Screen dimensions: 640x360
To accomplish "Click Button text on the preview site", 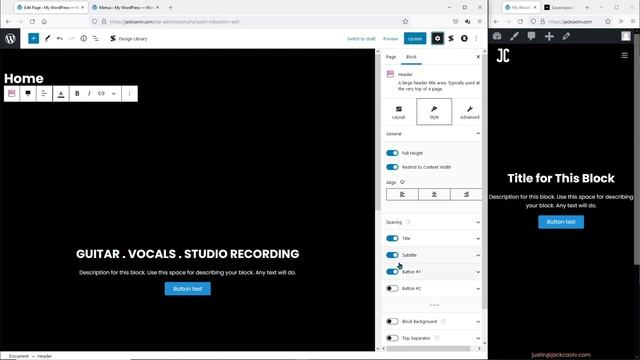I will tap(561, 222).
